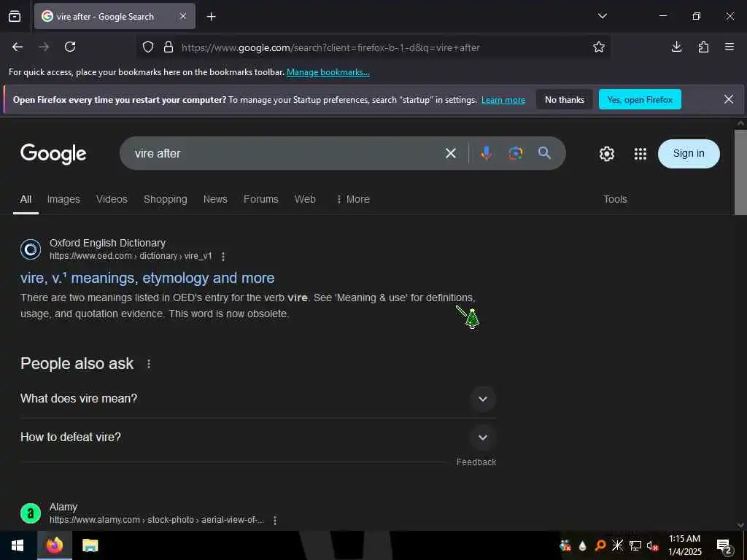Screen dimensions: 747x560
Task: Open the muted volume tray icon
Action: pyautogui.click(x=652, y=545)
